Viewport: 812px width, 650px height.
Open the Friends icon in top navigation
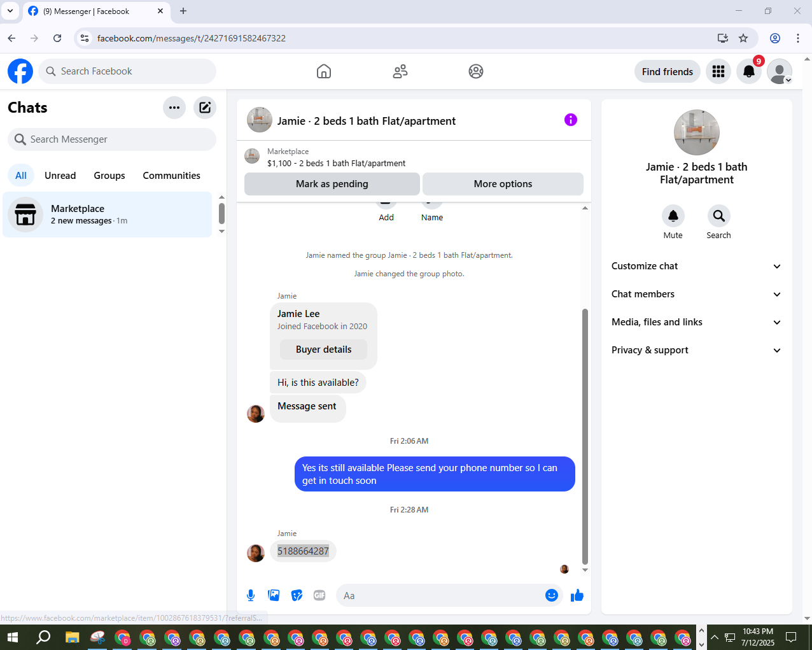click(x=400, y=71)
